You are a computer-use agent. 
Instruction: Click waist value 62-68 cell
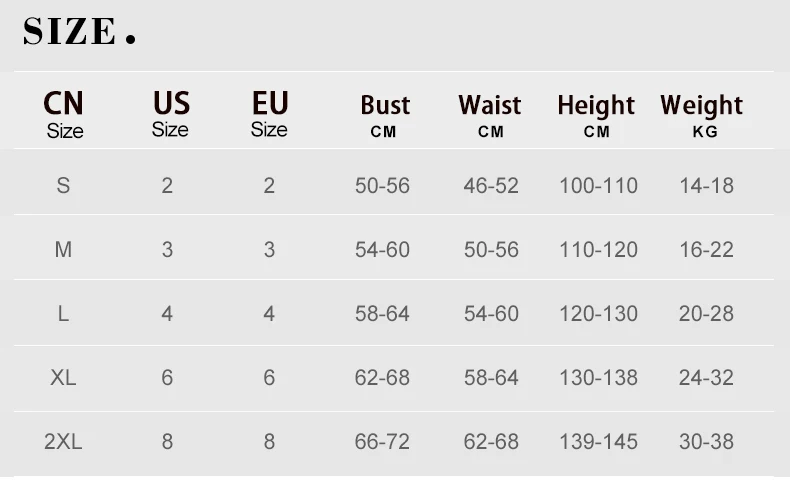coord(491,441)
